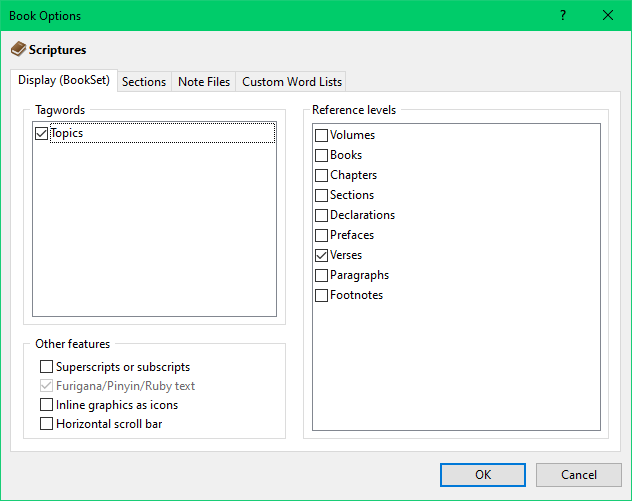Image resolution: width=632 pixels, height=501 pixels.
Task: Enable the Paragraphs reference level
Action: (321, 275)
